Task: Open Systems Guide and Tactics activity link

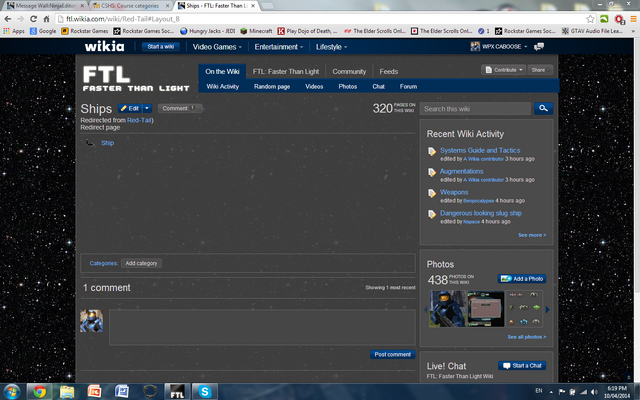Action: pyautogui.click(x=480, y=150)
